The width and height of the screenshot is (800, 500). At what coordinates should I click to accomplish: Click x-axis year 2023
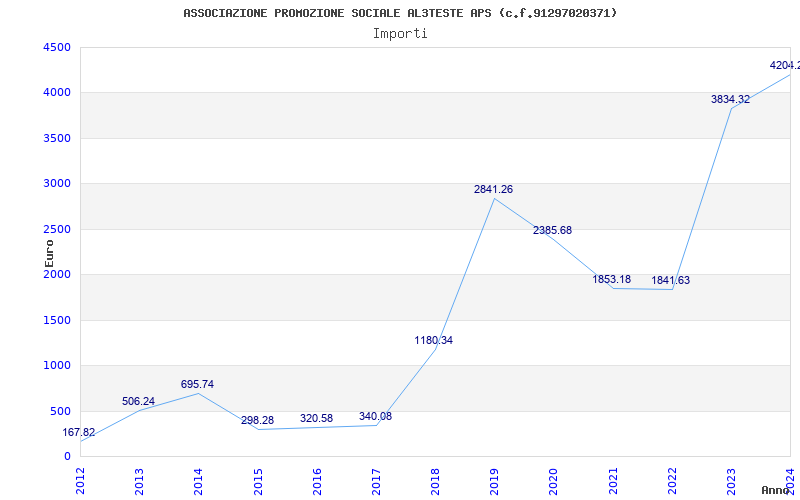pos(732,481)
